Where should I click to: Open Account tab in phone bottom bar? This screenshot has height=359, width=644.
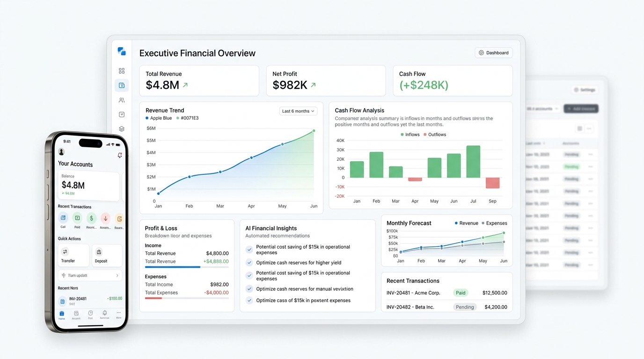(76, 315)
